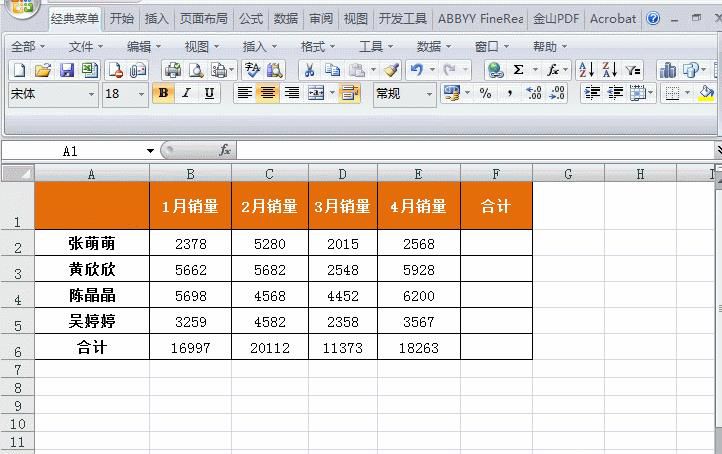
Task: Paste with the clipboard icon
Action: [357, 70]
